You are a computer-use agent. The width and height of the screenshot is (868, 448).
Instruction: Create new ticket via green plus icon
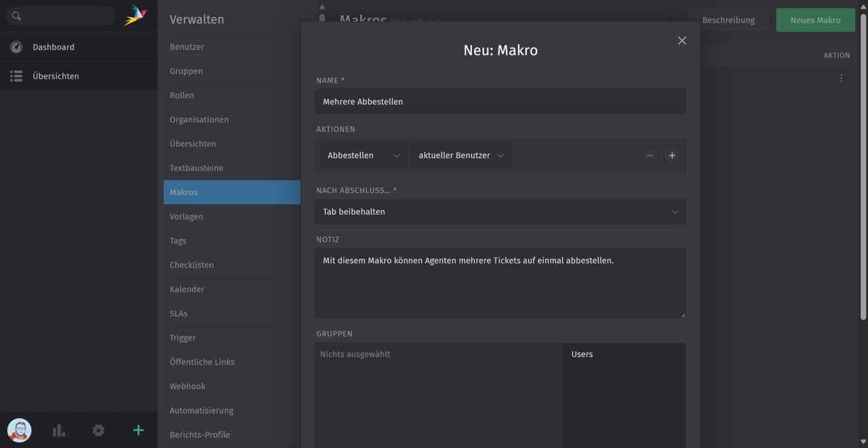pyautogui.click(x=138, y=430)
